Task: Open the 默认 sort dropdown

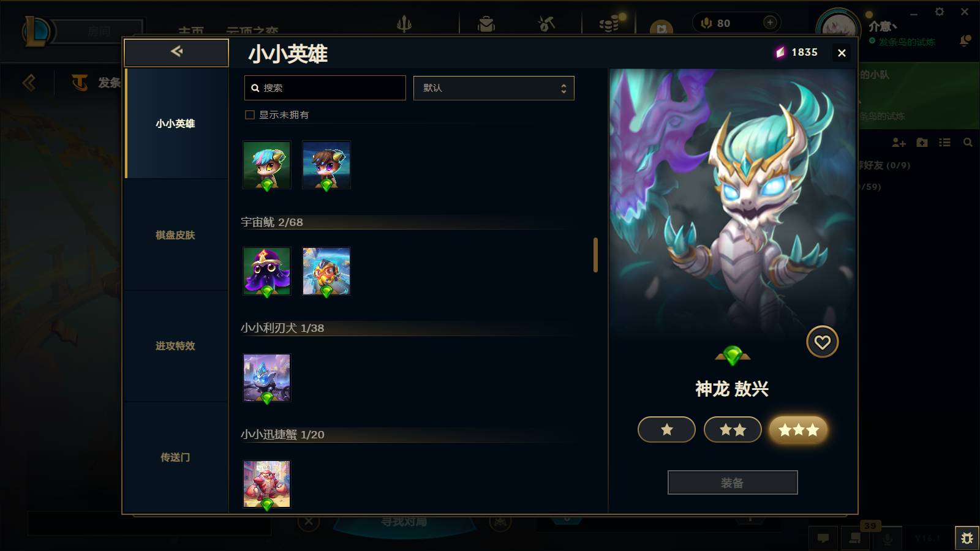Action: click(x=494, y=88)
